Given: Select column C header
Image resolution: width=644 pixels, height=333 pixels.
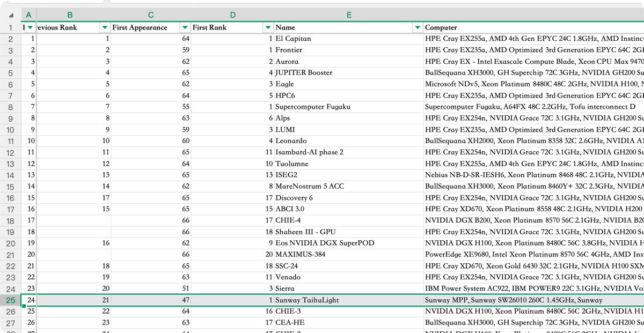Looking at the screenshot, I should tap(151, 15).
